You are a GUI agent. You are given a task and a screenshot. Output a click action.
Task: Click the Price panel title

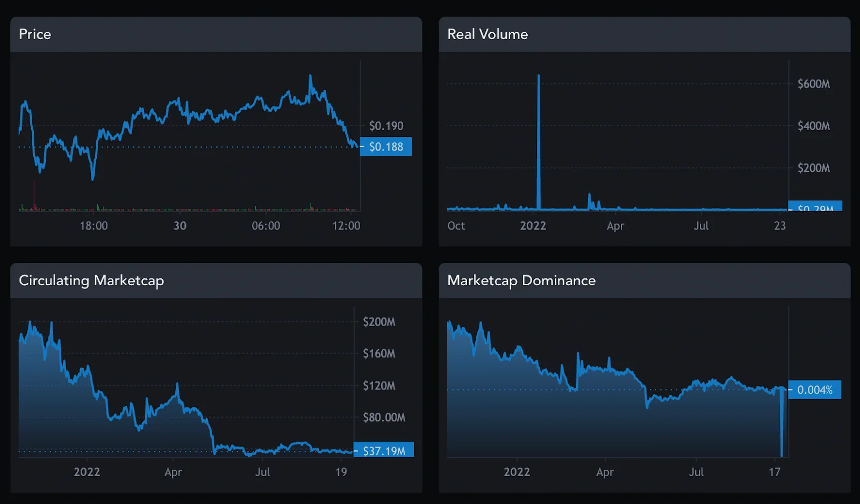[x=35, y=34]
